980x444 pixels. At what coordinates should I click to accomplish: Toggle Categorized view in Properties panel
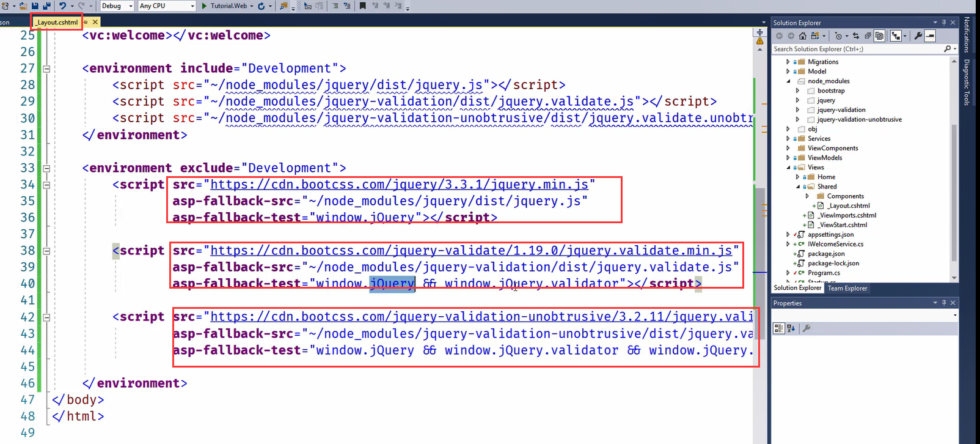click(x=778, y=328)
